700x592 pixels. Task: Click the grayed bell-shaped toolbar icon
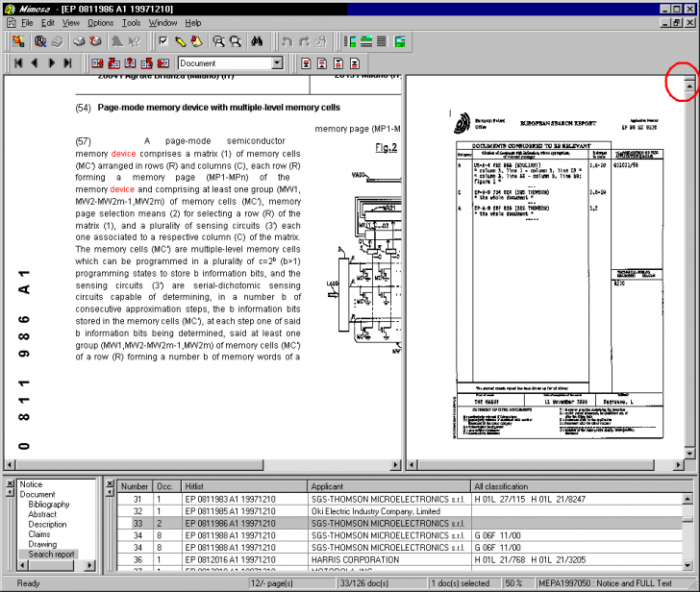tap(117, 41)
